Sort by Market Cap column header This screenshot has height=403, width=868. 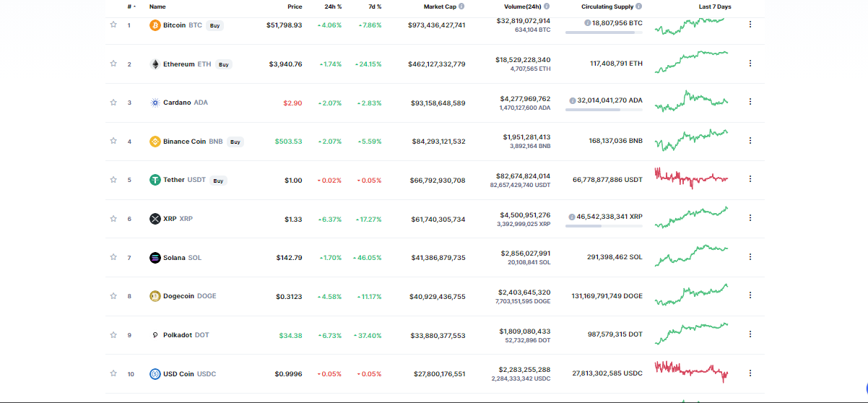(x=440, y=6)
